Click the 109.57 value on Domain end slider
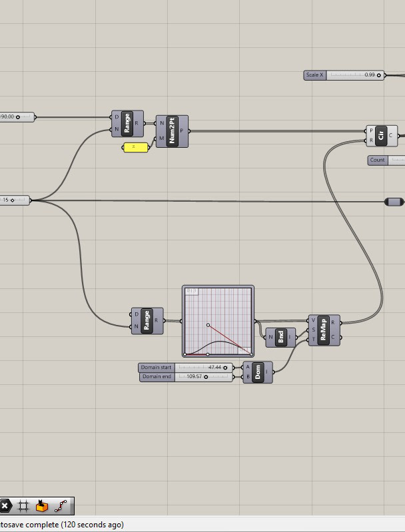Image resolution: width=405 pixels, height=532 pixels. [195, 377]
